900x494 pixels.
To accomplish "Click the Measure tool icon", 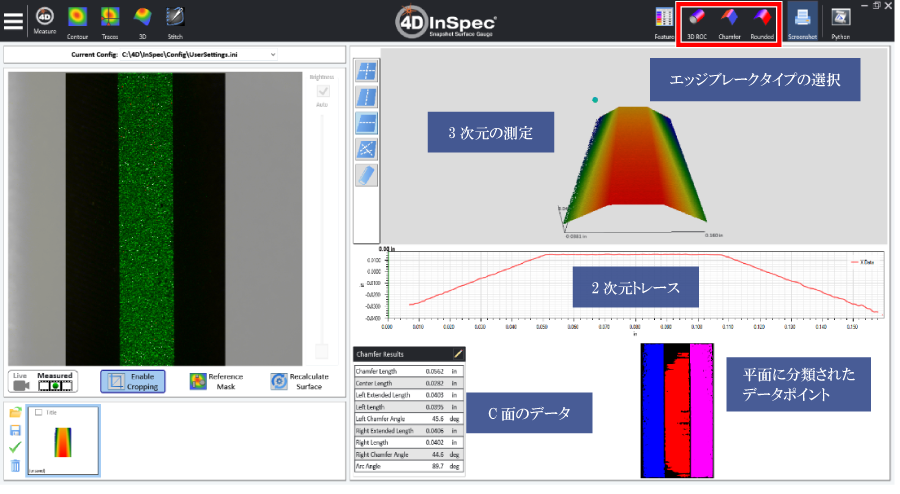I will [x=45, y=21].
